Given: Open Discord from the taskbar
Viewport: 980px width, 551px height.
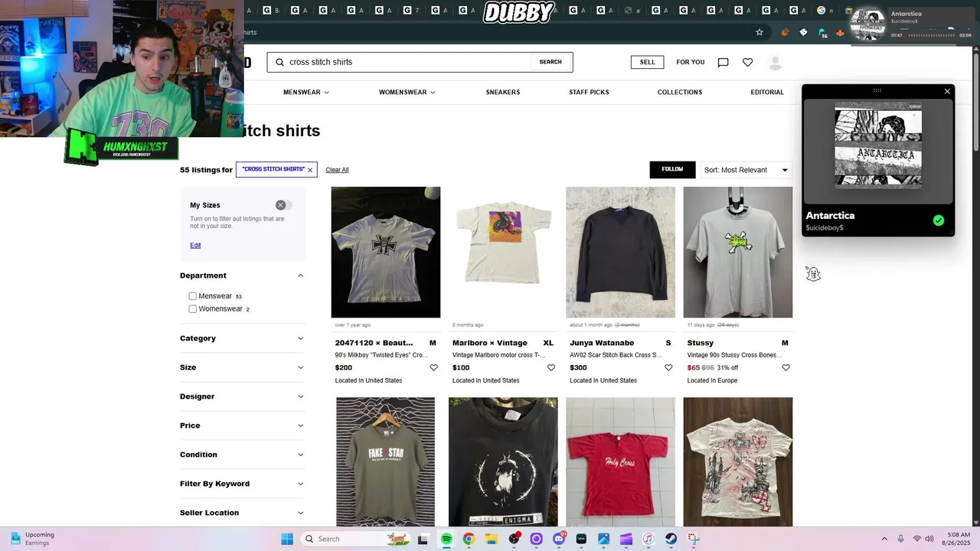Looking at the screenshot, I should pyautogui.click(x=559, y=539).
